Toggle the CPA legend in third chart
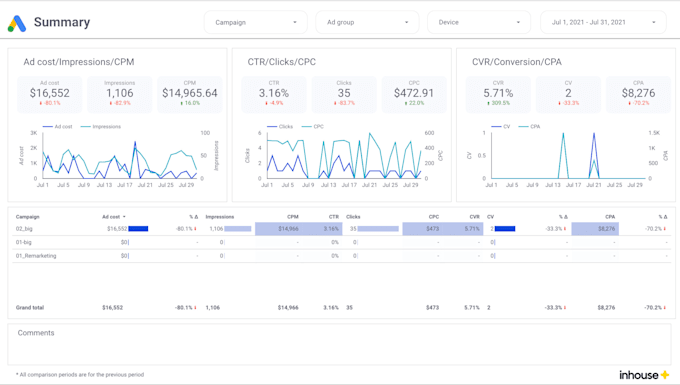 click(x=530, y=127)
